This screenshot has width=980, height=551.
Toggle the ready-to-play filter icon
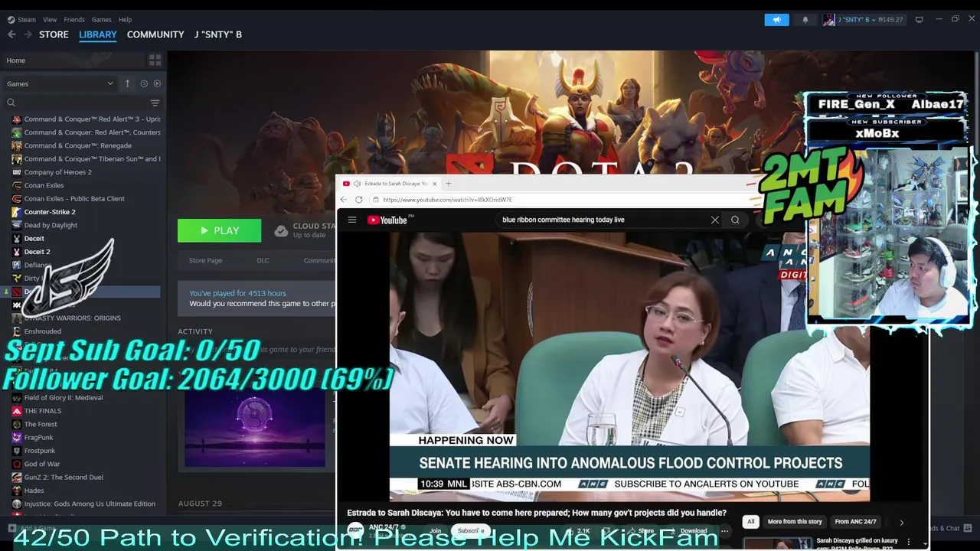tap(157, 83)
